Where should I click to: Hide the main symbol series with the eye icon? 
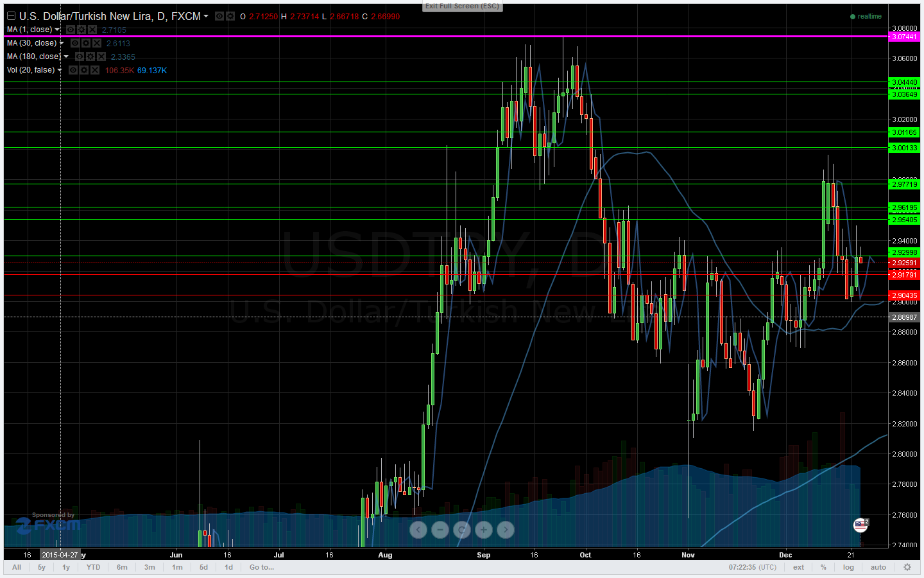219,16
